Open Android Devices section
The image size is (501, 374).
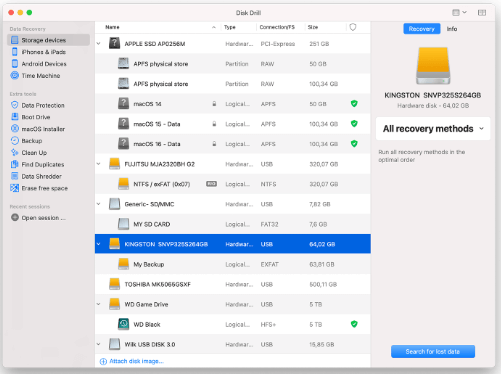[x=44, y=64]
